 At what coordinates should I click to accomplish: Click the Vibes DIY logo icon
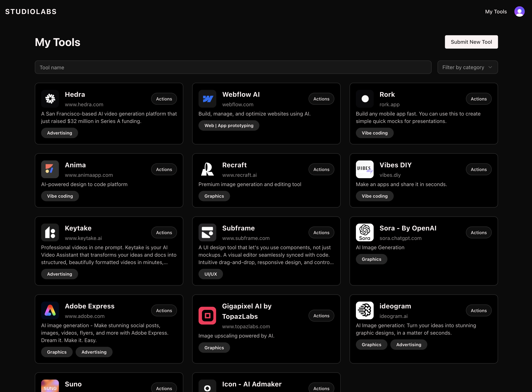[365, 169]
